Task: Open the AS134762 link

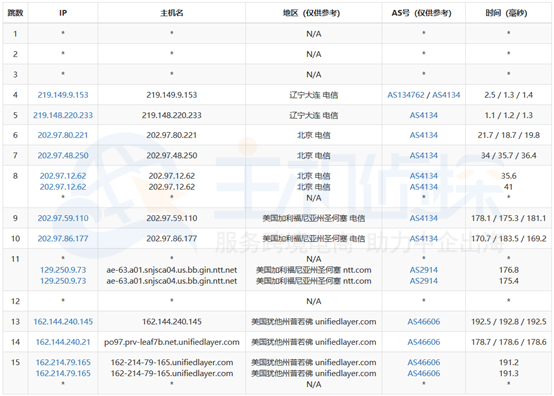Action: coord(406,95)
